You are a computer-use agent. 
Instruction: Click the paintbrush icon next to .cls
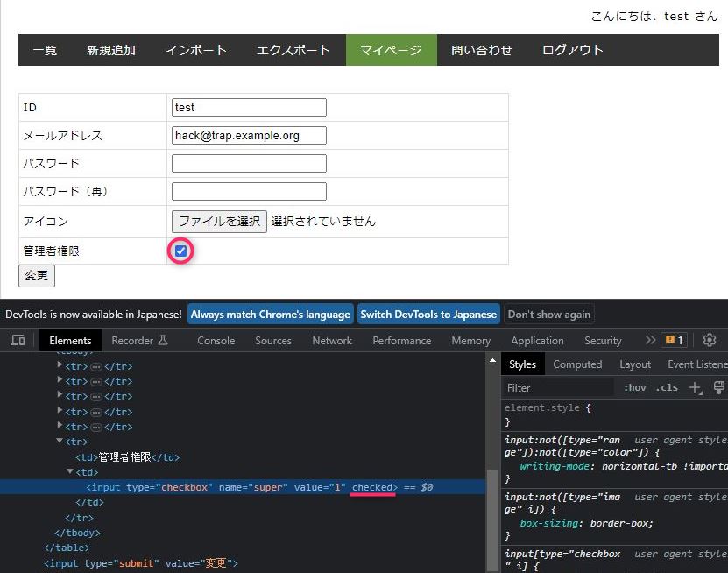pos(718,388)
